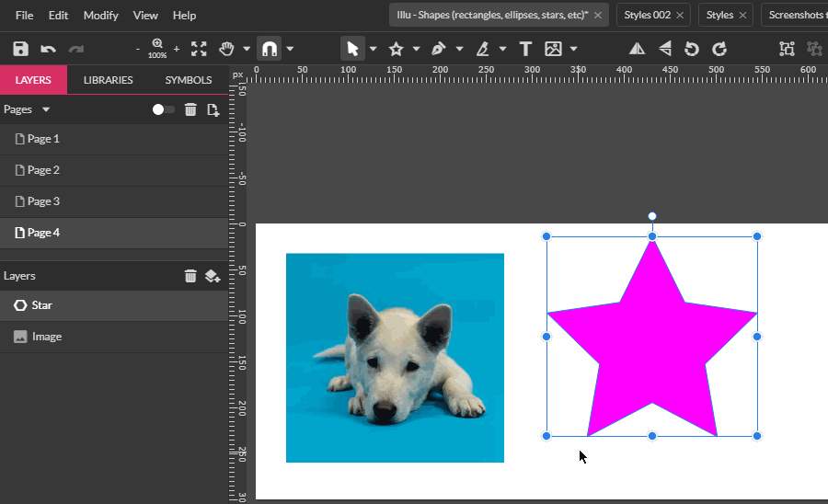
Task: Flip the selection horizontally
Action: [637, 49]
